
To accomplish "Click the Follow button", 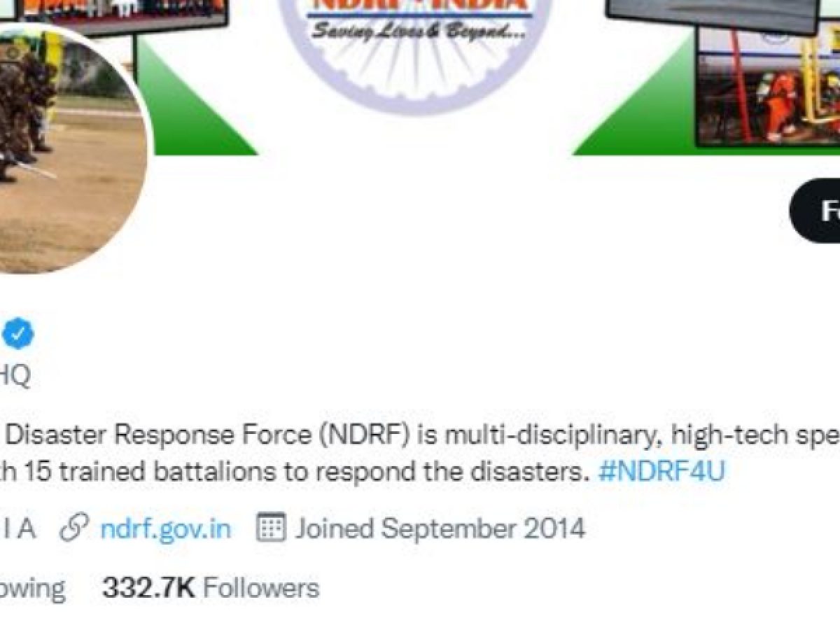I will (x=815, y=211).
